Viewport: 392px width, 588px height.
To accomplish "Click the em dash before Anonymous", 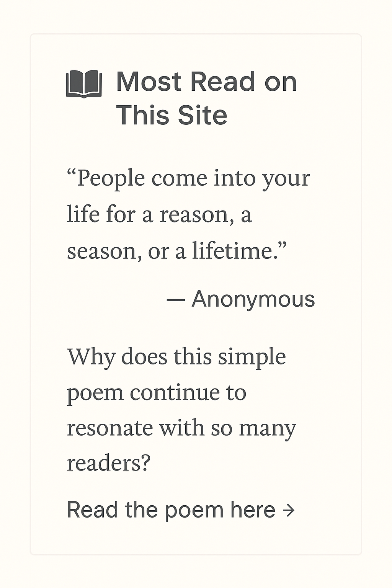I will (176, 299).
